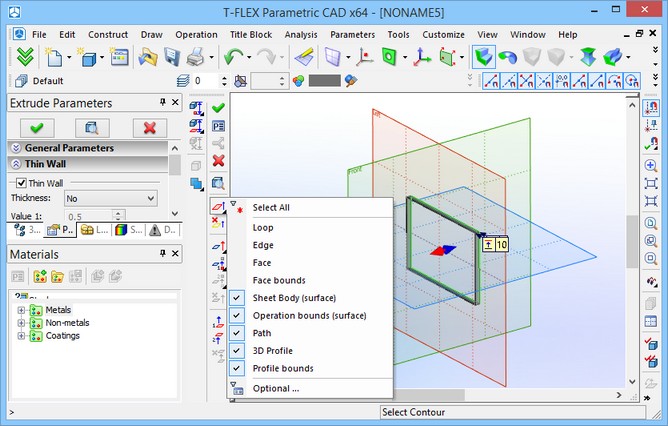Select the workplane icon in toolbar
Screen dimensions: 668x426
(332, 57)
